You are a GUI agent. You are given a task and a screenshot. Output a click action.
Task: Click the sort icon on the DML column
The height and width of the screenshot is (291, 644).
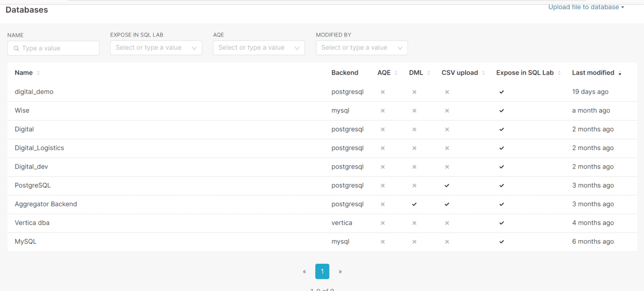429,73
